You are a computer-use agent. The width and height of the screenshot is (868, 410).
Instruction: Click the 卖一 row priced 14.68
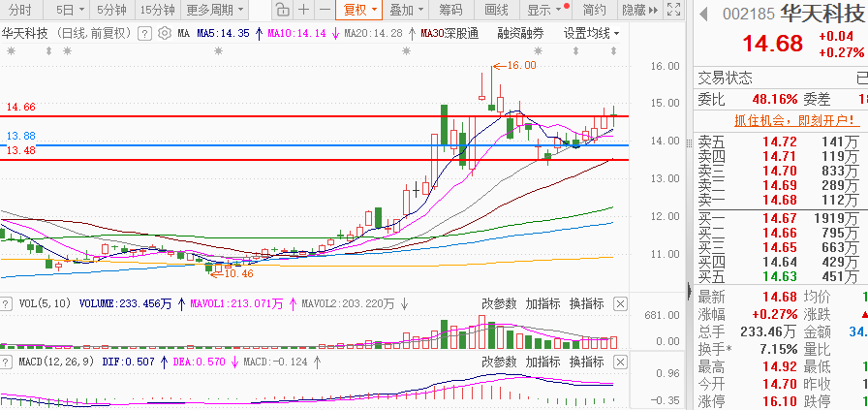tap(781, 201)
